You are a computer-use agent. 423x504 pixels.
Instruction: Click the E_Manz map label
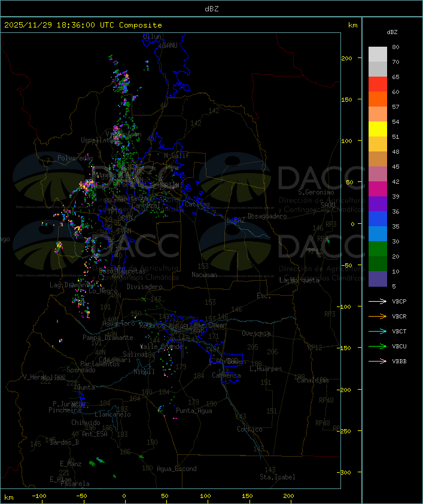pyautogui.click(x=71, y=464)
